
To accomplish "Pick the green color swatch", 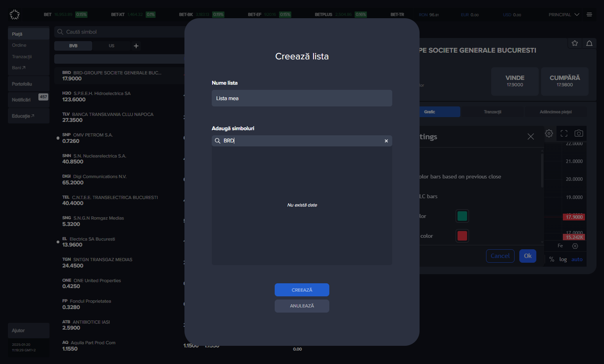I will pyautogui.click(x=462, y=216).
